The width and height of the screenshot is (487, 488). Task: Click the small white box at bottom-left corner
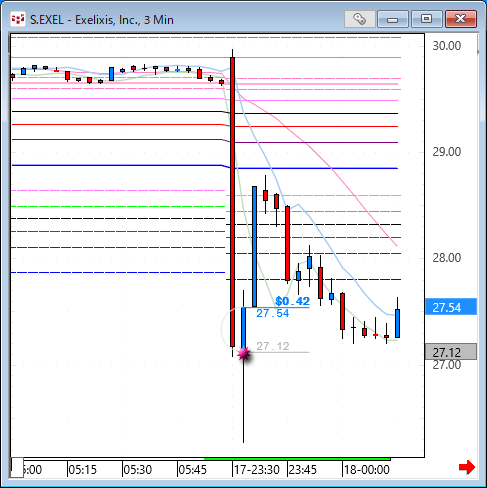pyautogui.click(x=16, y=468)
